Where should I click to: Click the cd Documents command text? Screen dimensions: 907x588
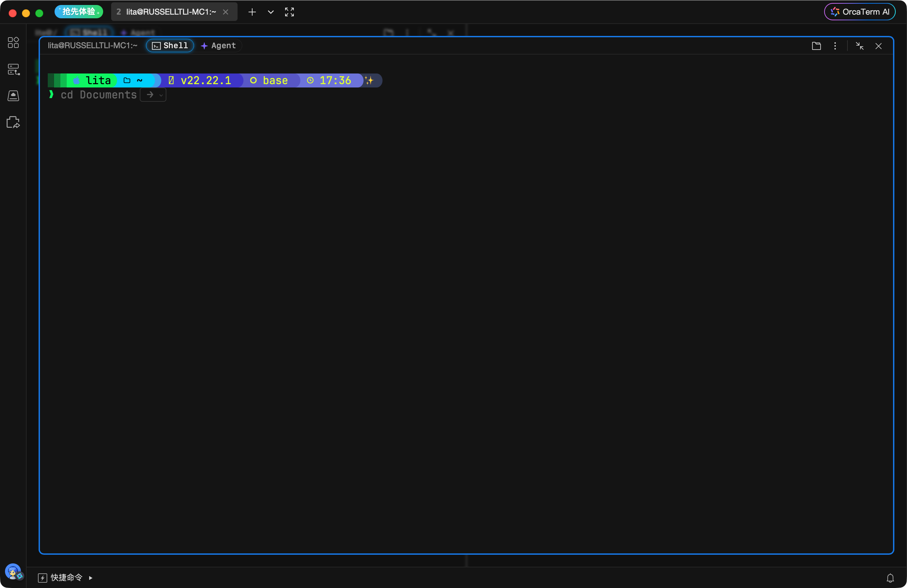(x=99, y=95)
